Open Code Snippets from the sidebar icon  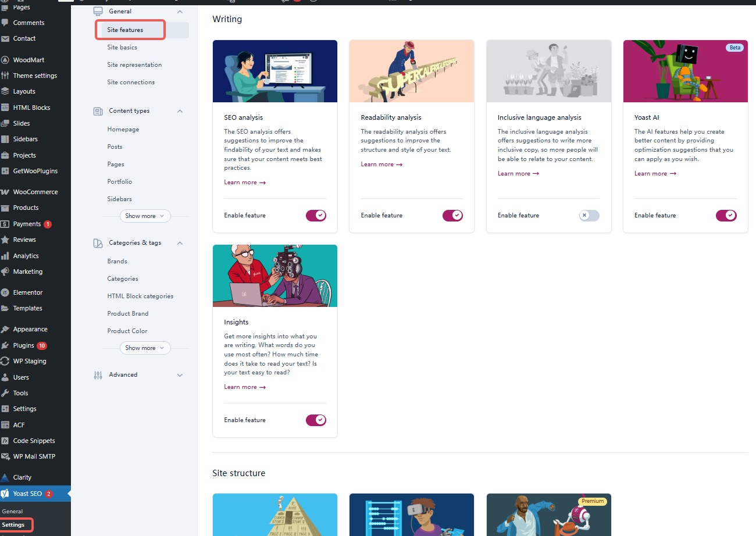point(5,440)
